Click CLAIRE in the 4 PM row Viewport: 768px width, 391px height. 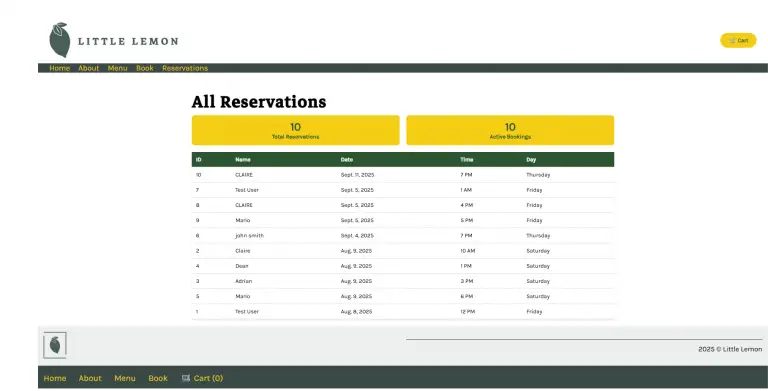tap(244, 205)
